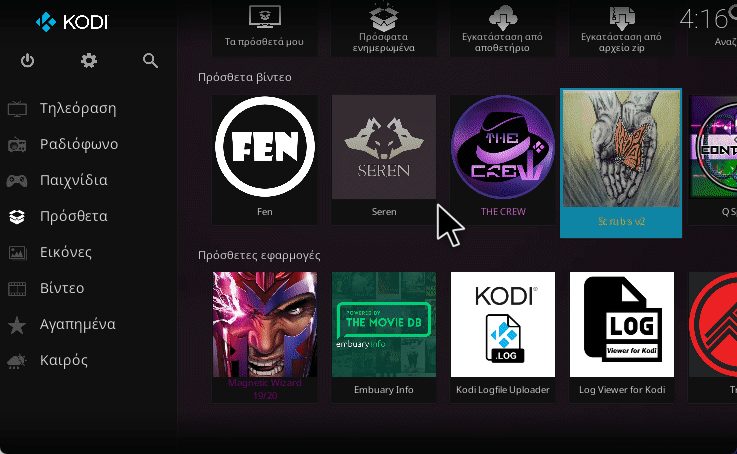Click the radio icon beside Ραδιόφωνο
The height and width of the screenshot is (454, 737).
pos(17,145)
